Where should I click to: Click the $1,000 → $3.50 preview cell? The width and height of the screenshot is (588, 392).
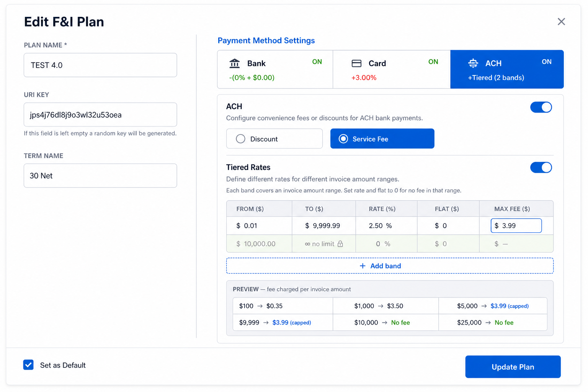click(386, 306)
